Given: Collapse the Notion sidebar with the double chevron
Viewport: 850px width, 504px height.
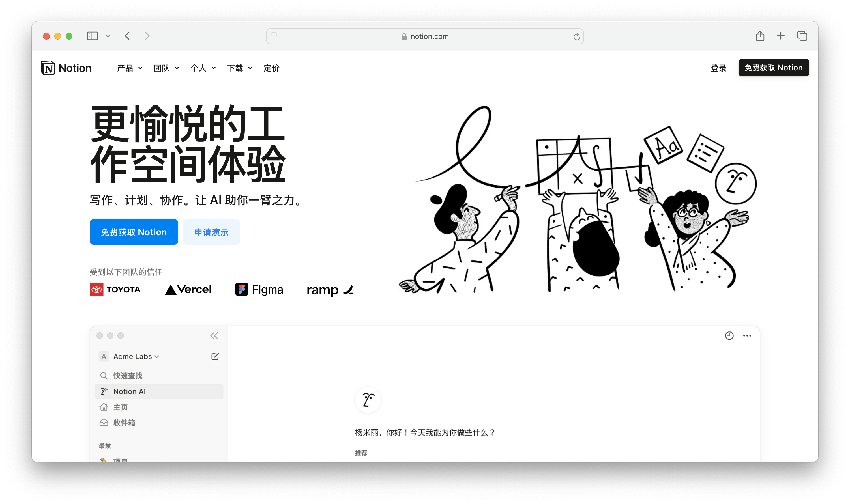Looking at the screenshot, I should pos(214,336).
